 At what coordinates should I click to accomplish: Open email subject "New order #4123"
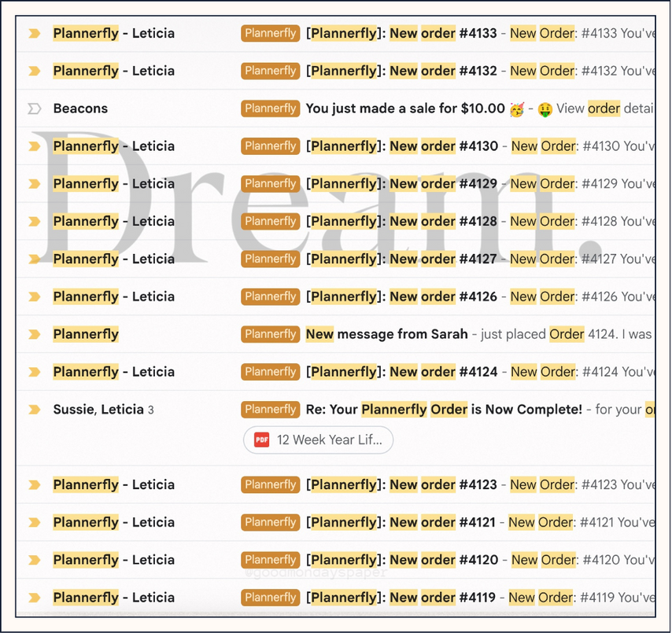401,485
